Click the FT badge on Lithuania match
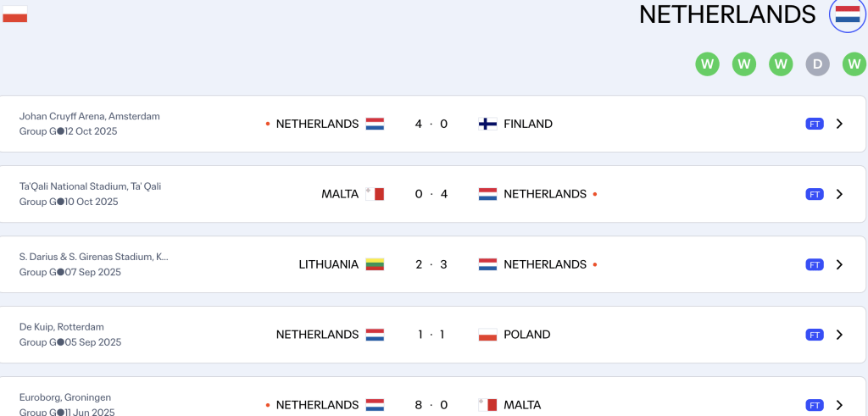868x416 pixels. [x=814, y=264]
